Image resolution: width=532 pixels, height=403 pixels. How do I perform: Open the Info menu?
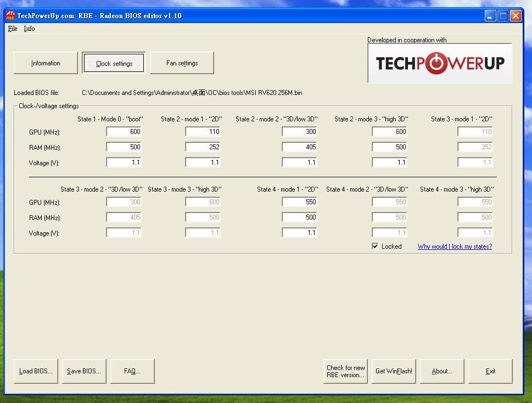coord(29,29)
